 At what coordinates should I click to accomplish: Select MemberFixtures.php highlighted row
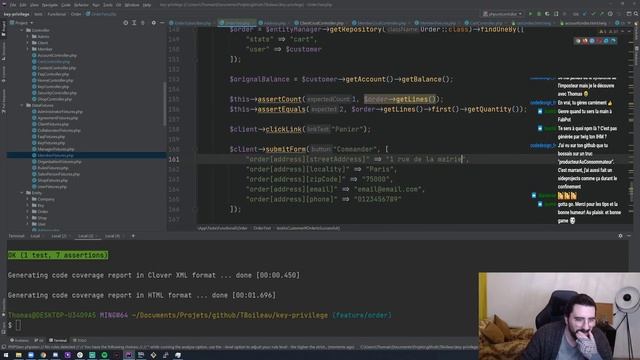[86, 156]
